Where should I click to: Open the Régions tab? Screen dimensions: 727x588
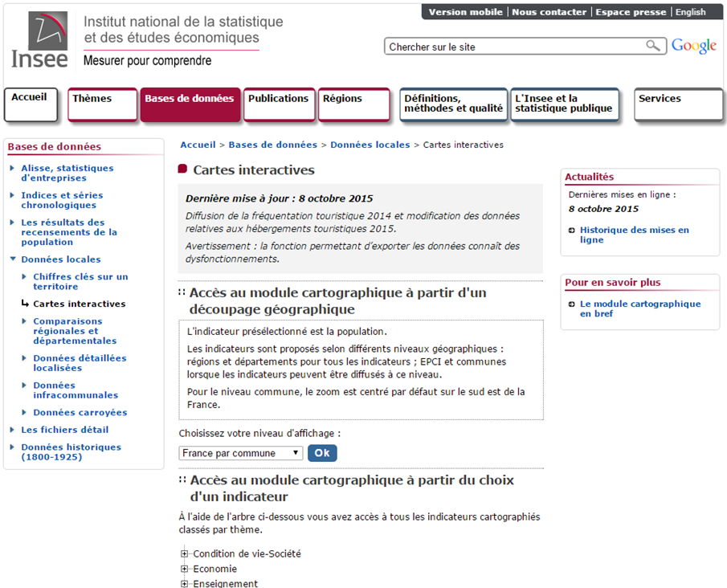354,104
